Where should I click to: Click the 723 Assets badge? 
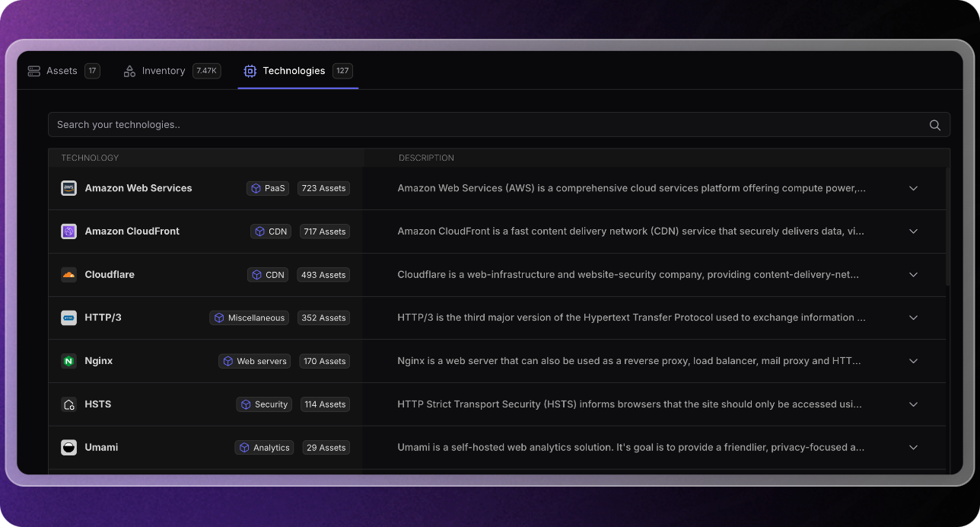[323, 188]
